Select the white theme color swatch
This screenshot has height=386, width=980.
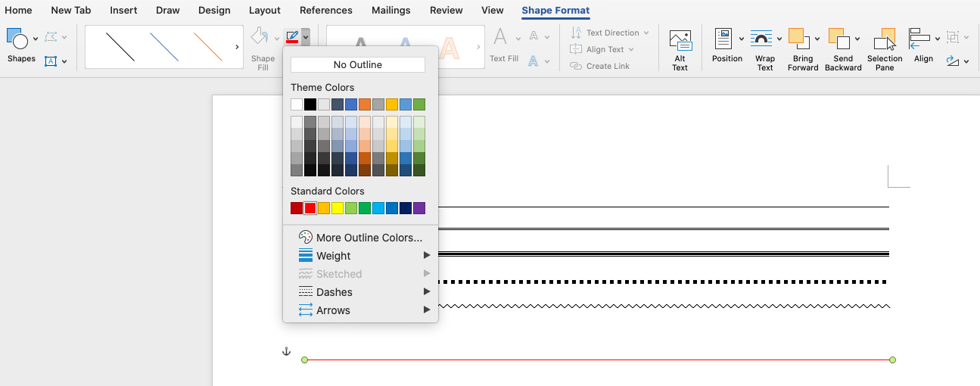pos(297,104)
